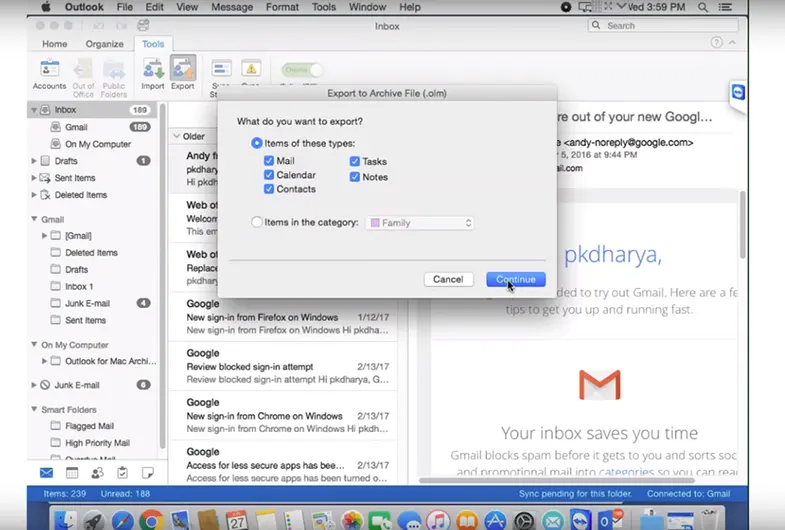Collapse the Gmail section in sidebar
This screenshot has width=785, height=530.
[x=34, y=219]
